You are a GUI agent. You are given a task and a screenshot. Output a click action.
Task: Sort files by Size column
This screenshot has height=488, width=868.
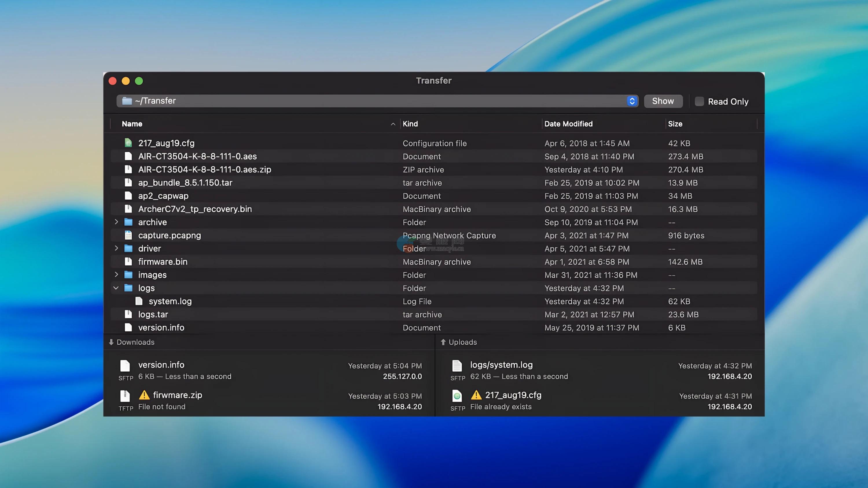tap(675, 124)
